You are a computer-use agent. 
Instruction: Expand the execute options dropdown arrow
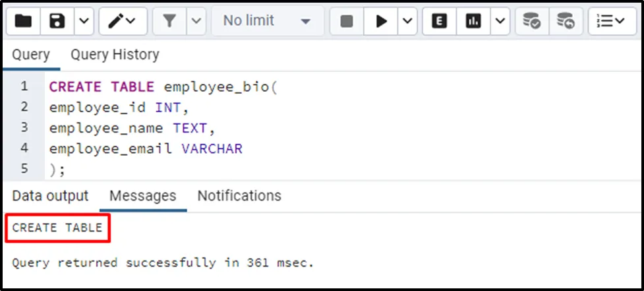coord(407,21)
